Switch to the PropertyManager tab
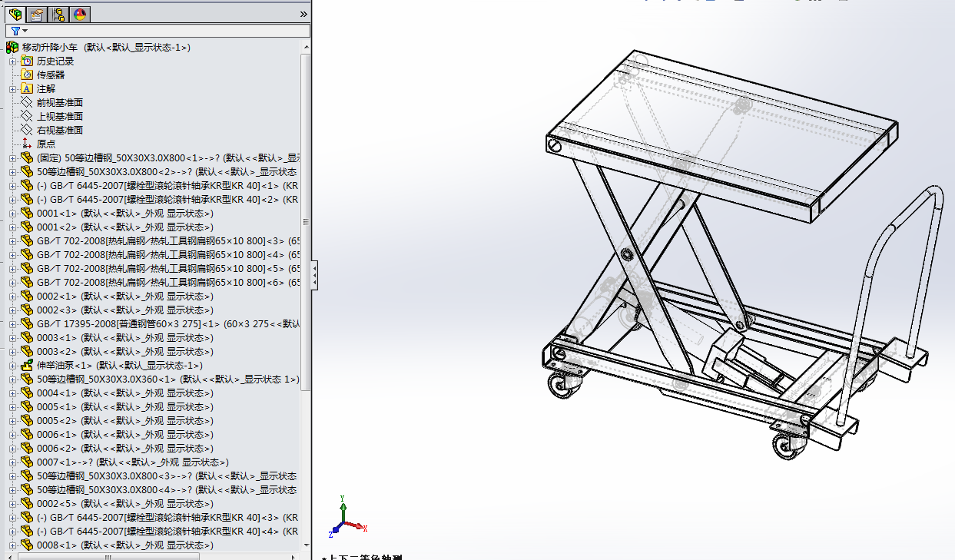This screenshot has height=560, width=955. click(37, 14)
